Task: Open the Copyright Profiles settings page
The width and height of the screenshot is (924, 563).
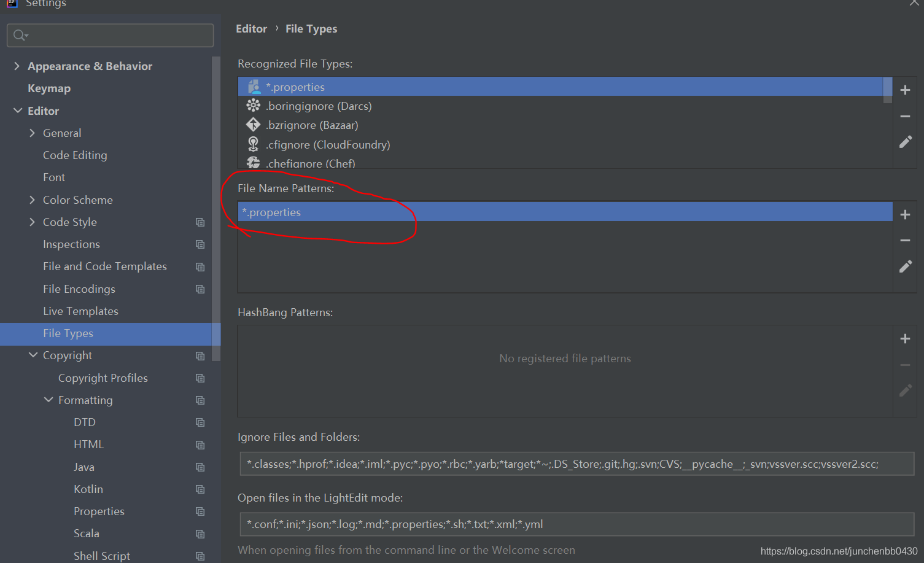Action: point(103,378)
